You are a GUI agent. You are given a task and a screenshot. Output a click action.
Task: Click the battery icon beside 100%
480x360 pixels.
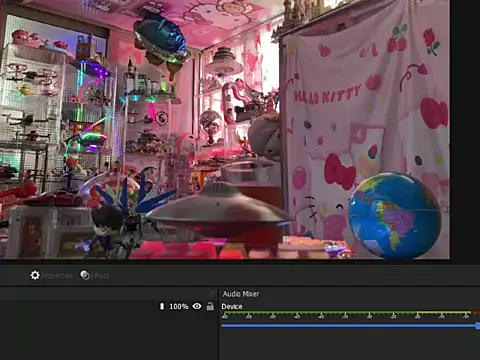162,306
